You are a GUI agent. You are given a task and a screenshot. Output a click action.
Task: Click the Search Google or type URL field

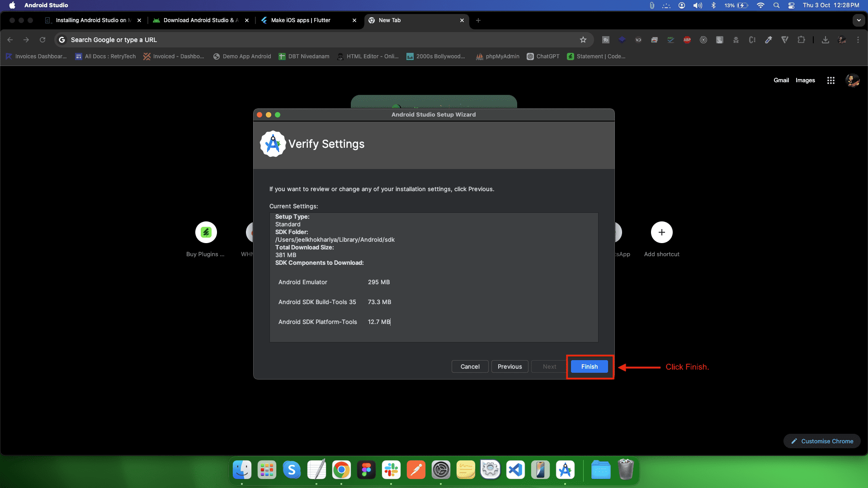tap(316, 40)
